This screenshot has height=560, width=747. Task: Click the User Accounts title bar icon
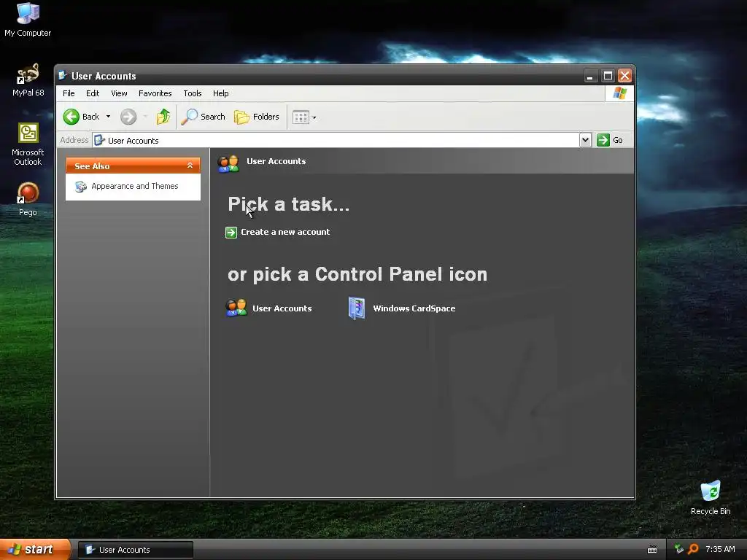(x=63, y=75)
